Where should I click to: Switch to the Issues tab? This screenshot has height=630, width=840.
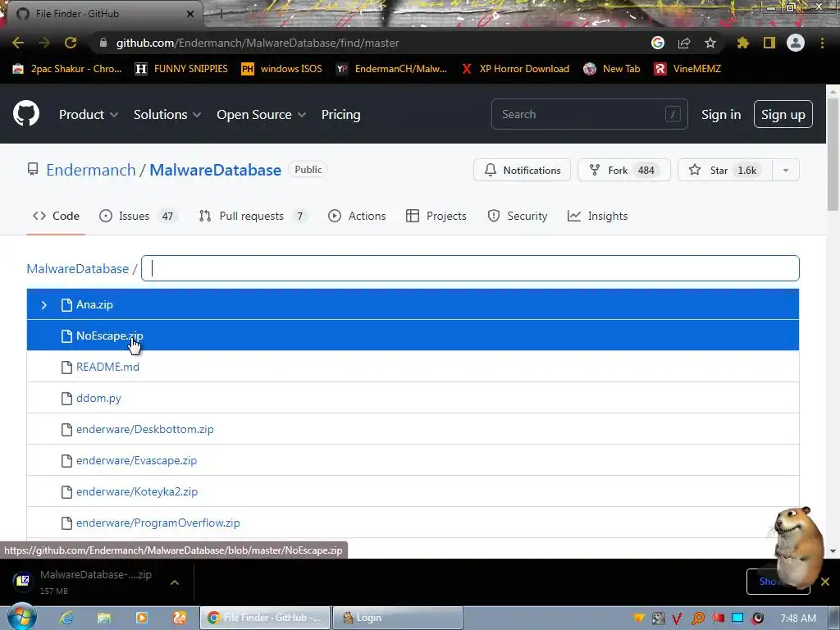click(138, 216)
